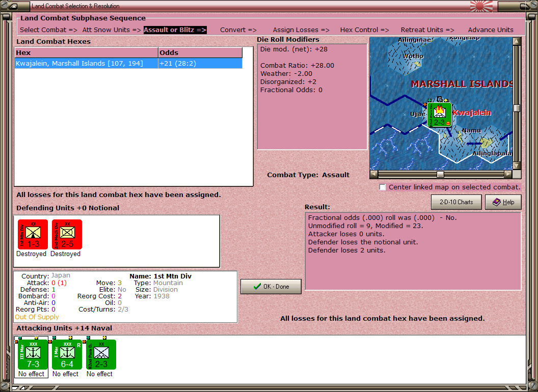The height and width of the screenshot is (392, 538).
Task: Open Help
Action: 503,202
